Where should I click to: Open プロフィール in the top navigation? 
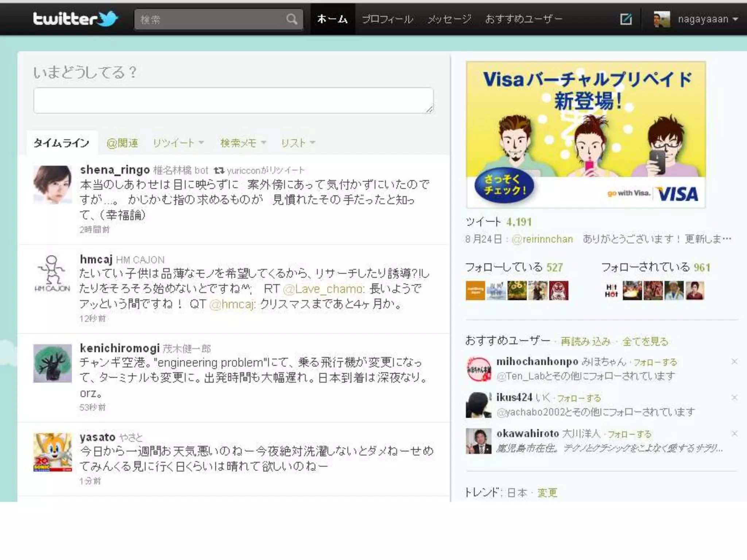click(x=387, y=19)
